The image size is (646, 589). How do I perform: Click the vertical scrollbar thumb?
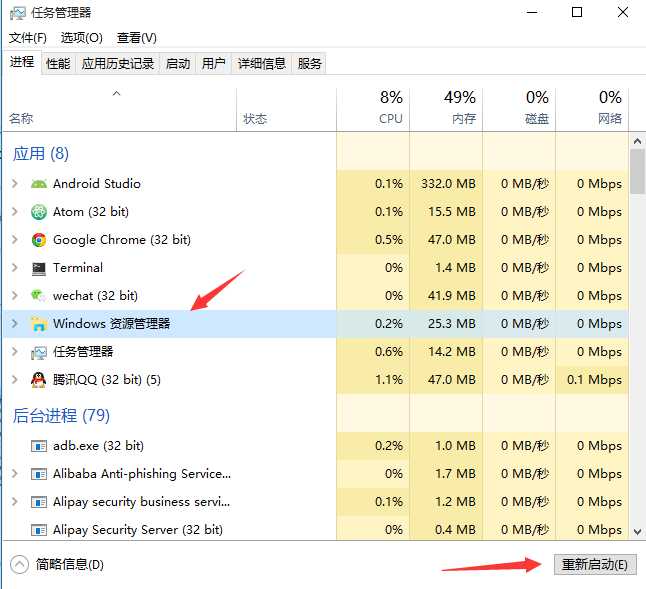tap(637, 171)
